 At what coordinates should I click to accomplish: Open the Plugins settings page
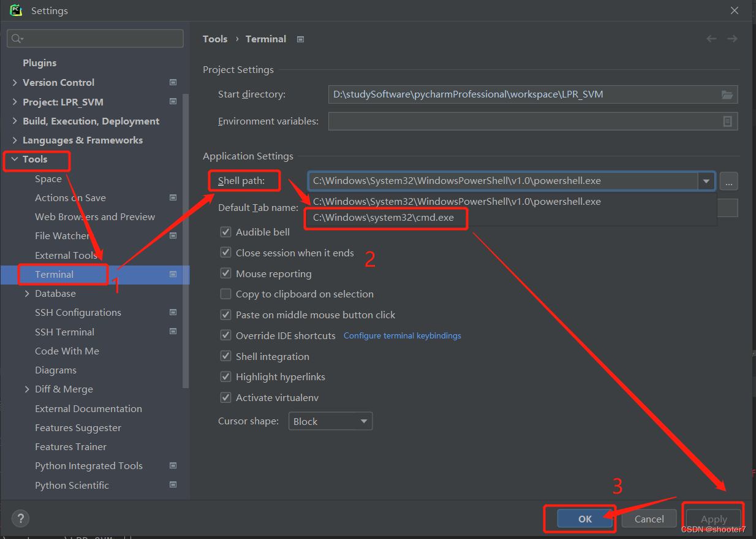coord(40,63)
